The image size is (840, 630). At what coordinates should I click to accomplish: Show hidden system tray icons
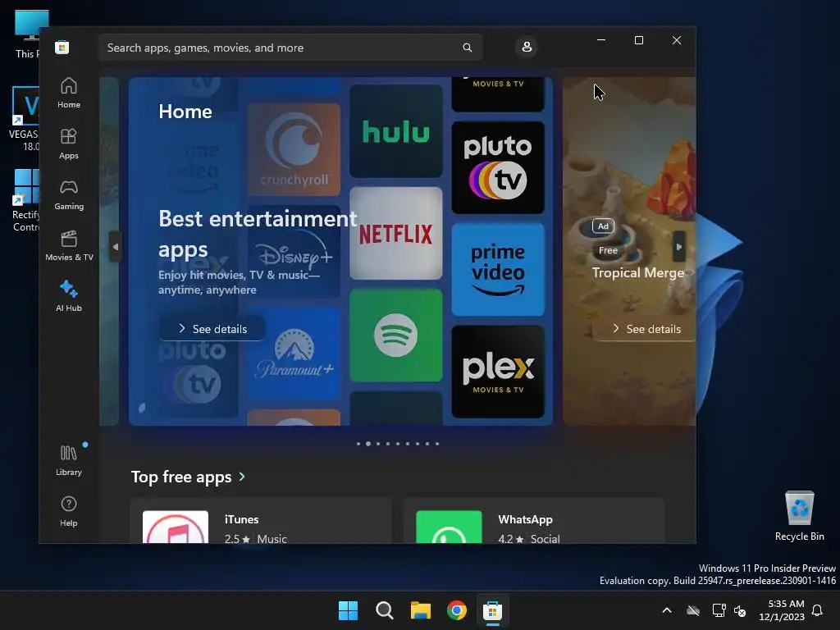667,610
